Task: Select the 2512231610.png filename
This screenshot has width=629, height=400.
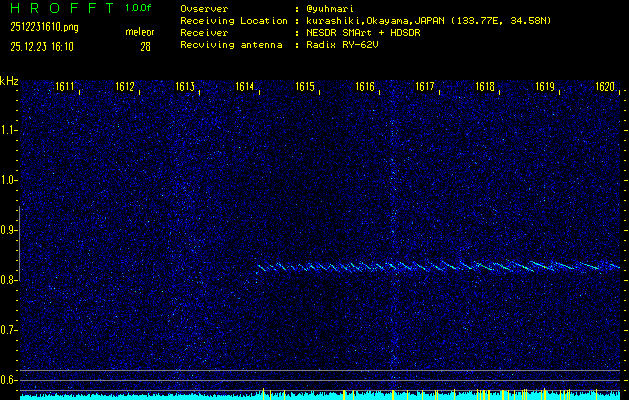Action: click(43, 28)
